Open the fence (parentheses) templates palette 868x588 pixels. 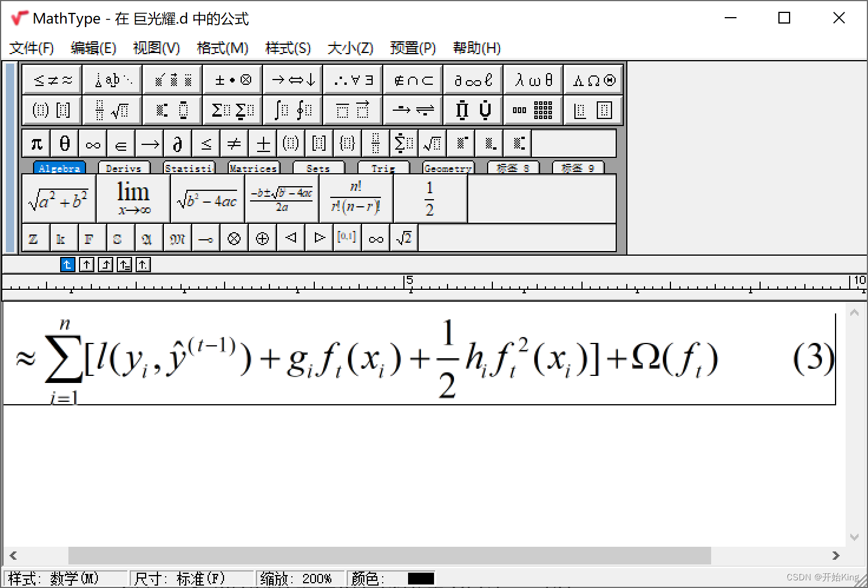pos(51,110)
